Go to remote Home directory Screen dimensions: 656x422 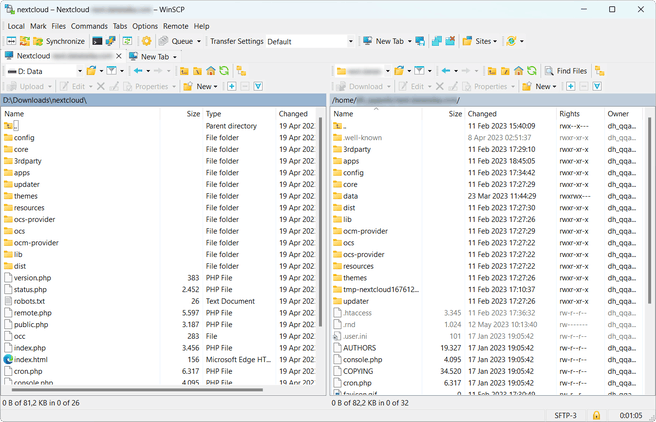click(519, 71)
